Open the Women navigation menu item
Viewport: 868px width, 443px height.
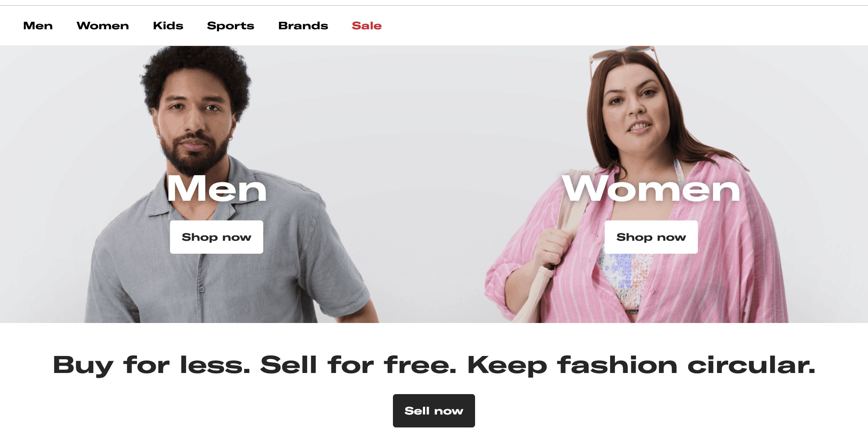click(102, 26)
